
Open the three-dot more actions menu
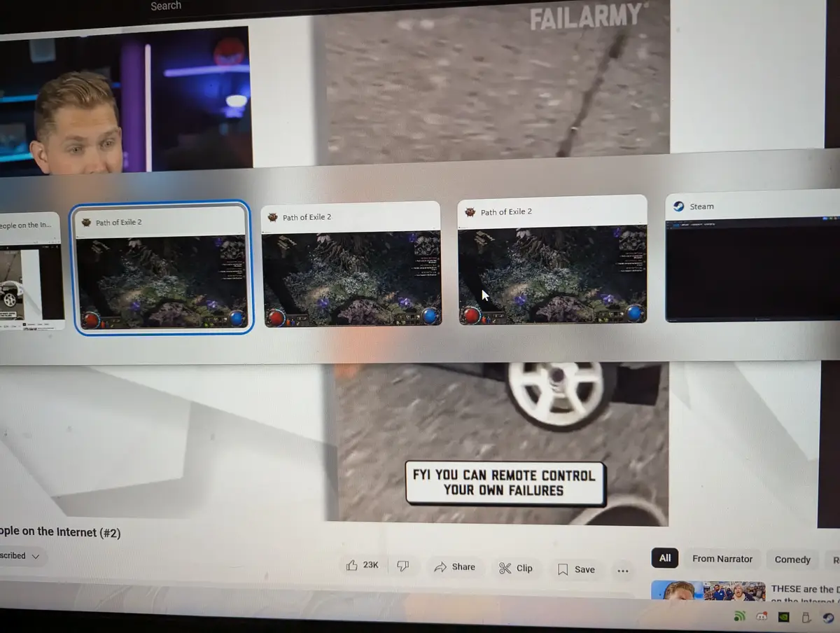623,571
